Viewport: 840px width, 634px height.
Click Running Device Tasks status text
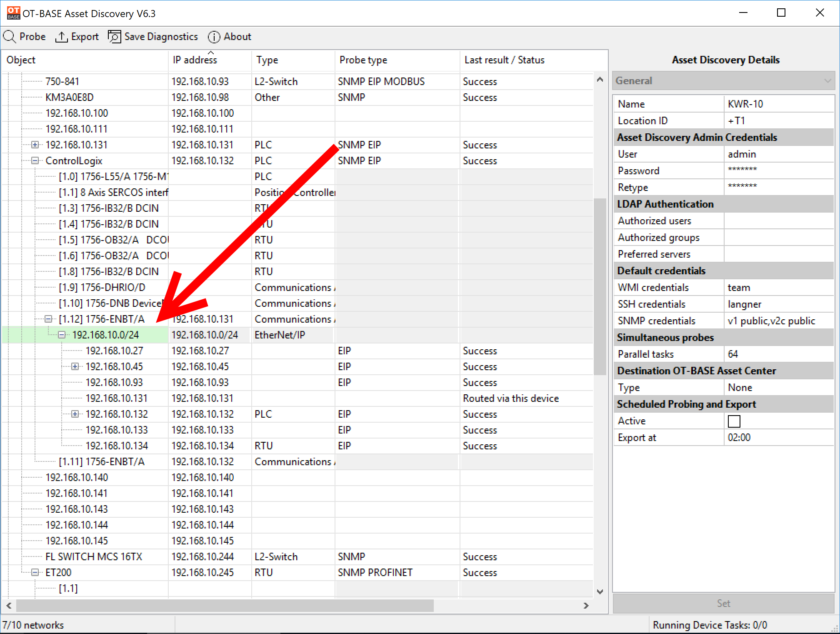point(710,625)
